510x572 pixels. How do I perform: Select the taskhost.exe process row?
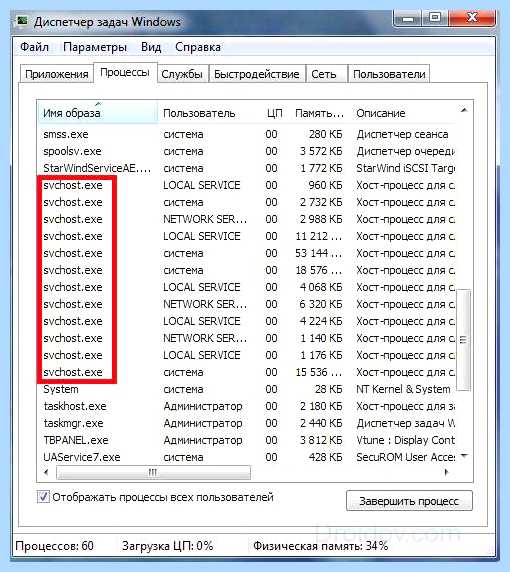click(247, 406)
